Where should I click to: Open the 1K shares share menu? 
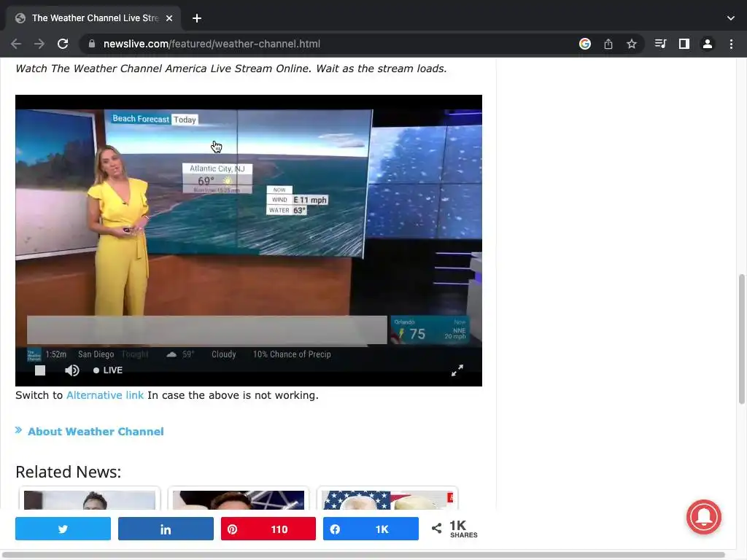(454, 529)
